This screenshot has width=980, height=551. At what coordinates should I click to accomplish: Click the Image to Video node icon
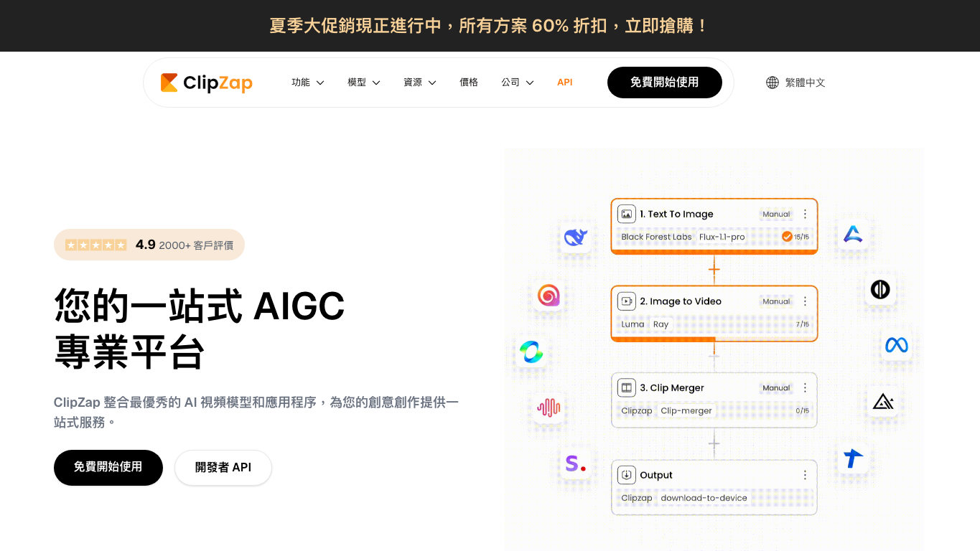(x=627, y=301)
